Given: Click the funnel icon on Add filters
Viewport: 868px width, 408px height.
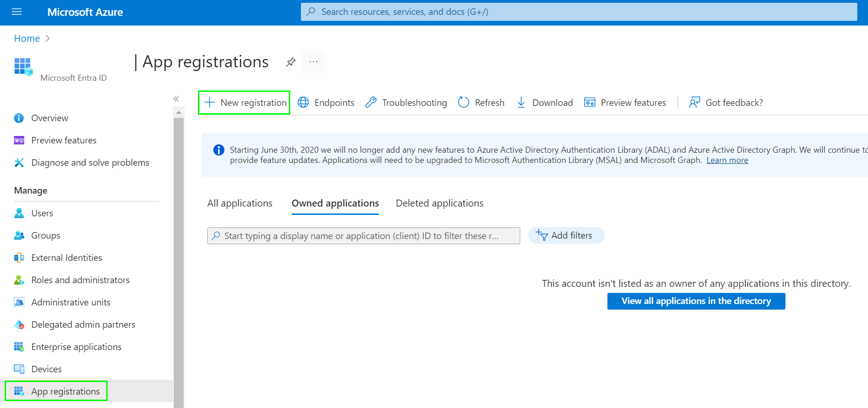Looking at the screenshot, I should 542,235.
